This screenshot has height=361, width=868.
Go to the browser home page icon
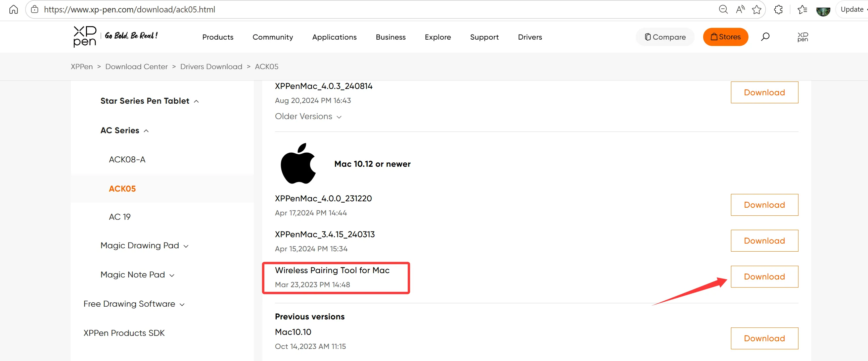coord(13,9)
